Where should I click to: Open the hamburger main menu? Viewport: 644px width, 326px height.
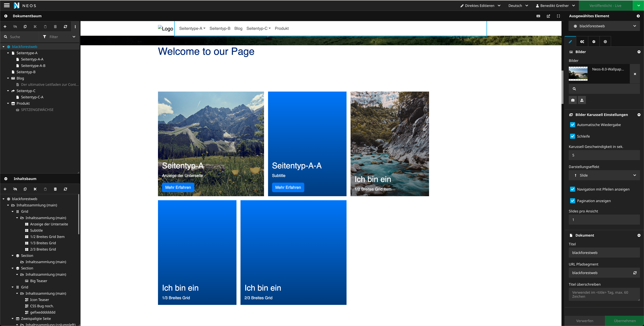pos(7,5)
